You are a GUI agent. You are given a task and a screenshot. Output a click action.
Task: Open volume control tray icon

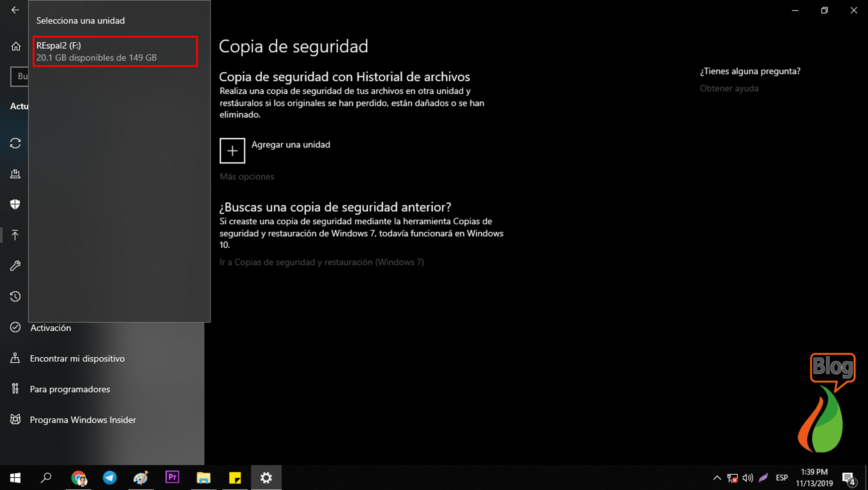click(748, 478)
